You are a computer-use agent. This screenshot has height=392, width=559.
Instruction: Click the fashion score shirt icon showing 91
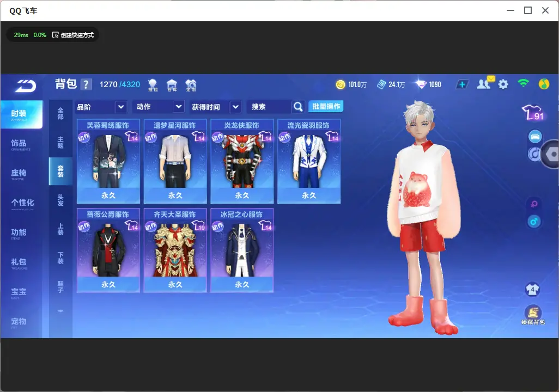[533, 113]
